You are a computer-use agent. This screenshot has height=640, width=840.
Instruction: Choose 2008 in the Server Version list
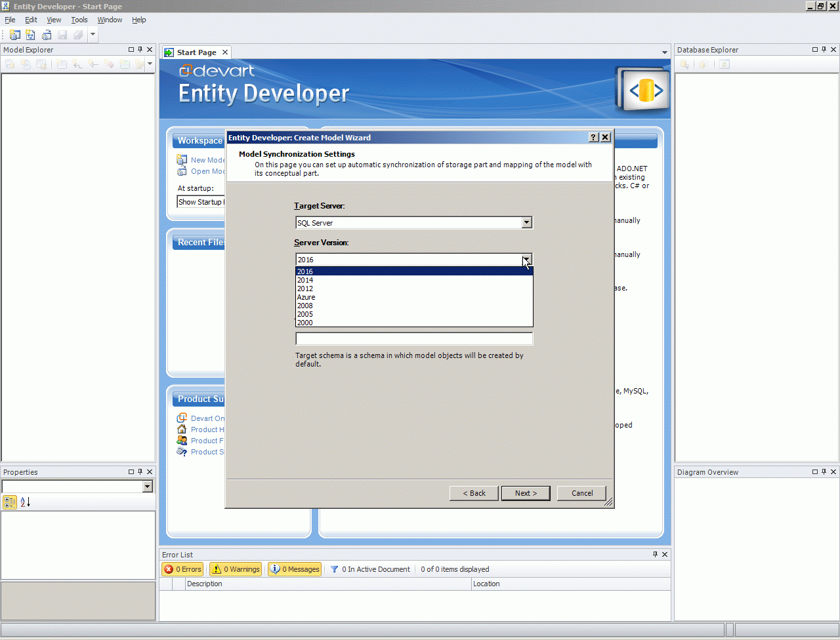414,306
